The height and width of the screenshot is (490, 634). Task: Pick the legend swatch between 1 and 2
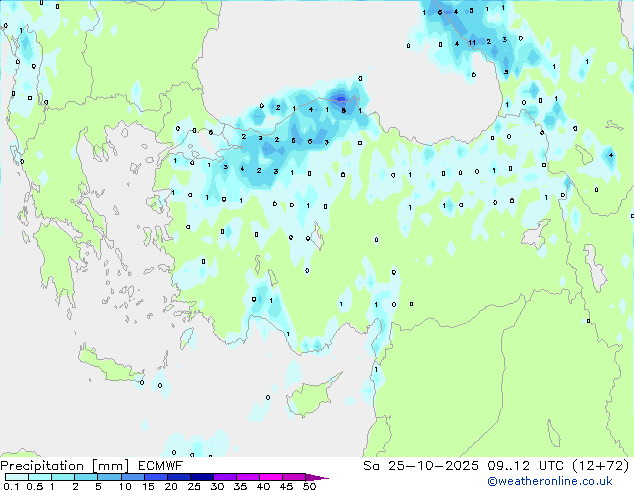pos(63,477)
